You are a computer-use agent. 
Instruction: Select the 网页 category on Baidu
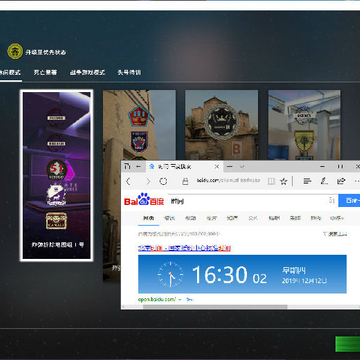click(x=148, y=218)
